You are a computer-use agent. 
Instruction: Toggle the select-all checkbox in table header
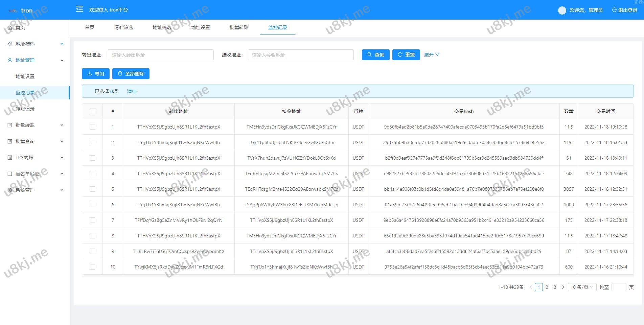coord(92,111)
